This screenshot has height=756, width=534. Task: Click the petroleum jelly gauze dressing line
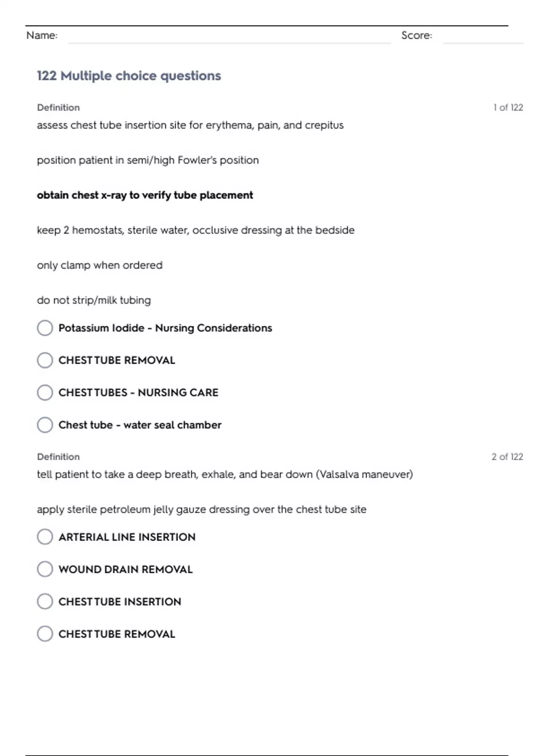202,510
